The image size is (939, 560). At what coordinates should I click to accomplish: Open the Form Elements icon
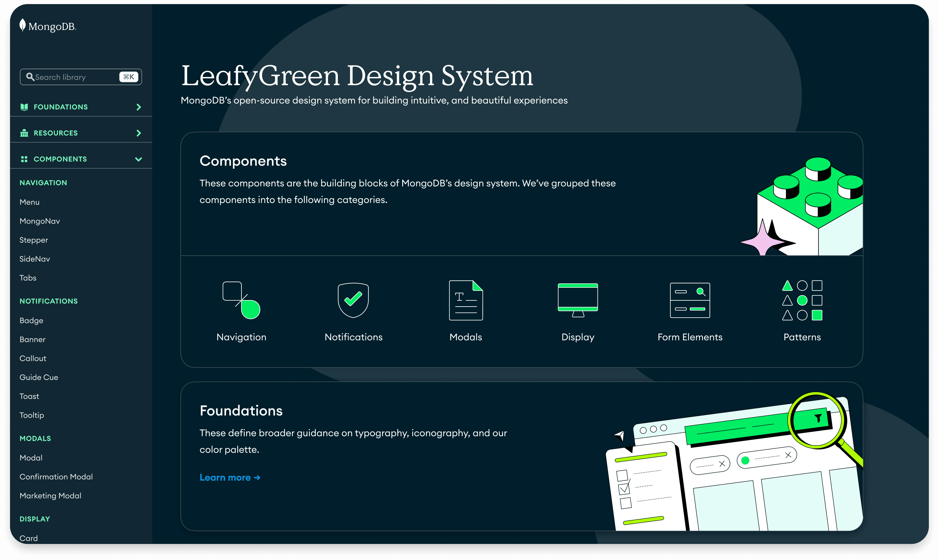689,300
